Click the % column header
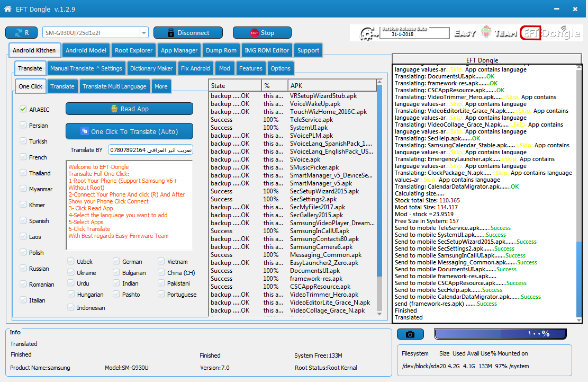 coord(275,85)
